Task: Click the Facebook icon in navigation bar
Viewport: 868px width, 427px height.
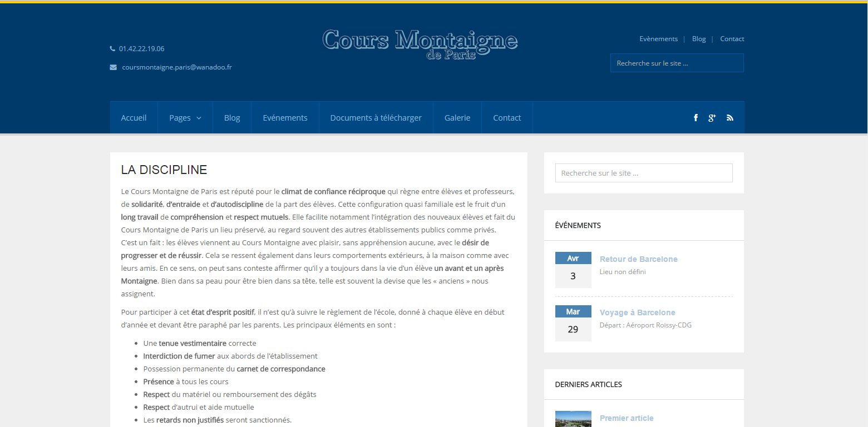Action: pyautogui.click(x=696, y=118)
